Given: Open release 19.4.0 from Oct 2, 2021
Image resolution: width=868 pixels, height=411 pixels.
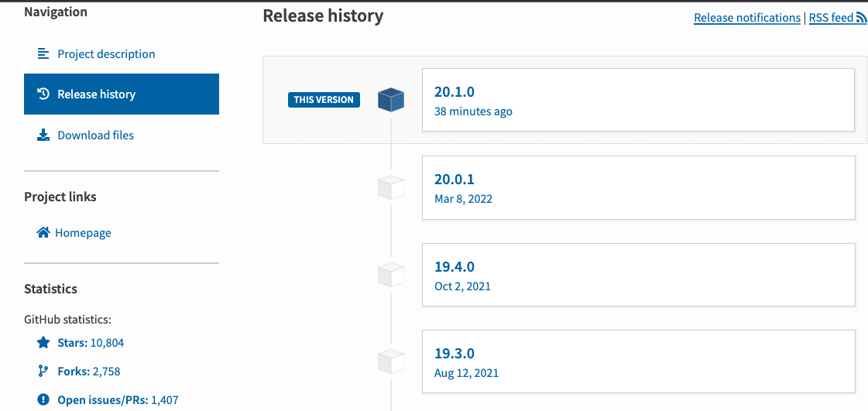Looking at the screenshot, I should (x=638, y=275).
